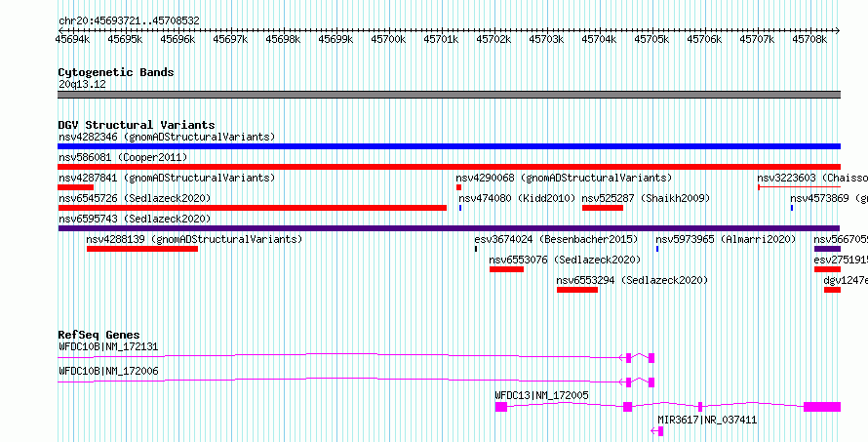This screenshot has width=868, height=442.
Task: Select nsv6545726 Sedlazeck2020 red bar
Action: coord(253,208)
